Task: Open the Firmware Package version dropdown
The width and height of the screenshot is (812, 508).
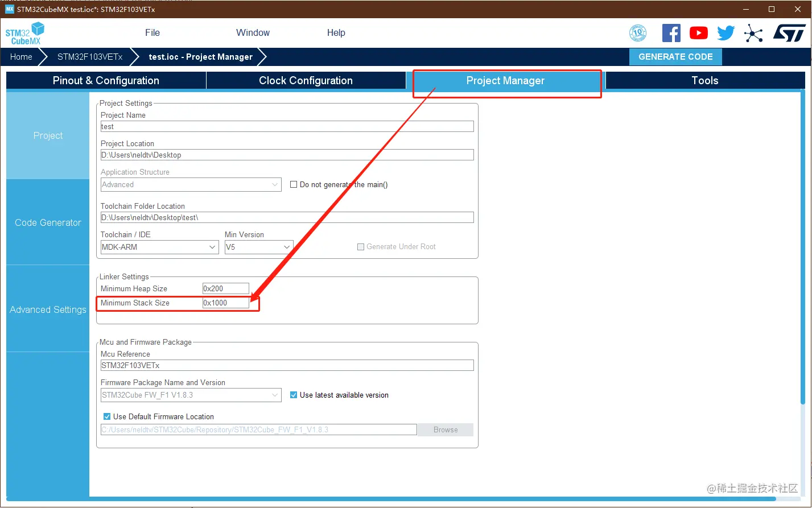Action: pos(191,395)
